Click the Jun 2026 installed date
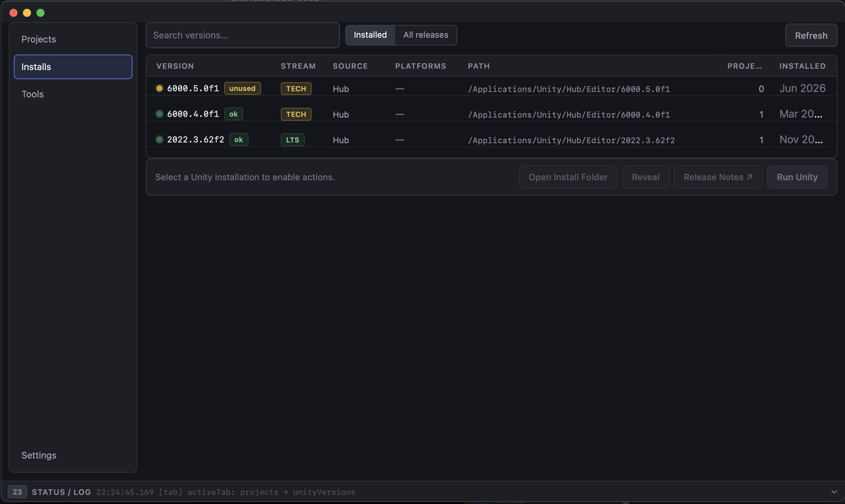The image size is (845, 504). pos(802,88)
